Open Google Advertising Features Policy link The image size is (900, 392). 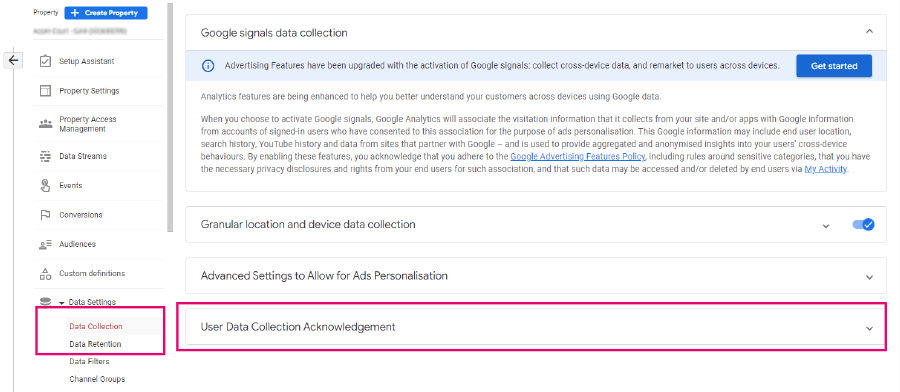pyautogui.click(x=578, y=157)
